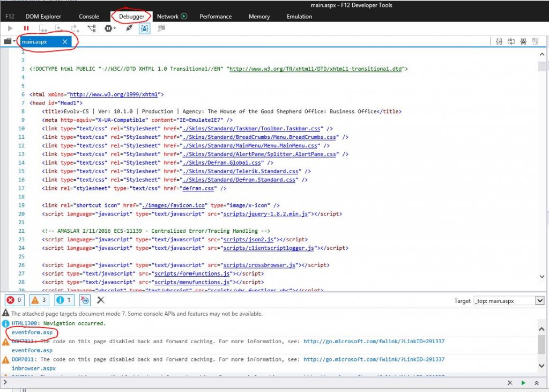Image resolution: width=549 pixels, height=392 pixels.
Task: Open the document folder picker dropdown
Action: pyautogui.click(x=10, y=41)
